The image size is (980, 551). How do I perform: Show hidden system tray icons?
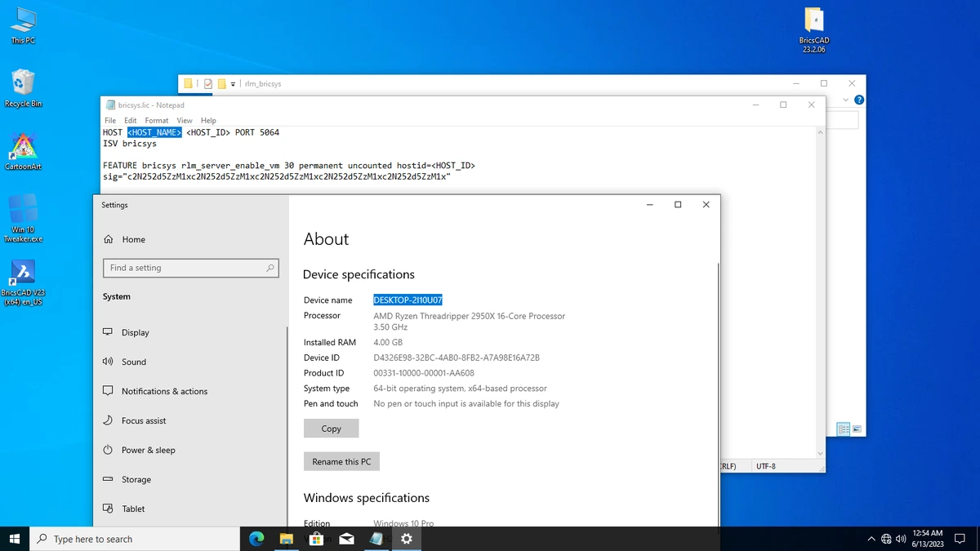pos(871,539)
